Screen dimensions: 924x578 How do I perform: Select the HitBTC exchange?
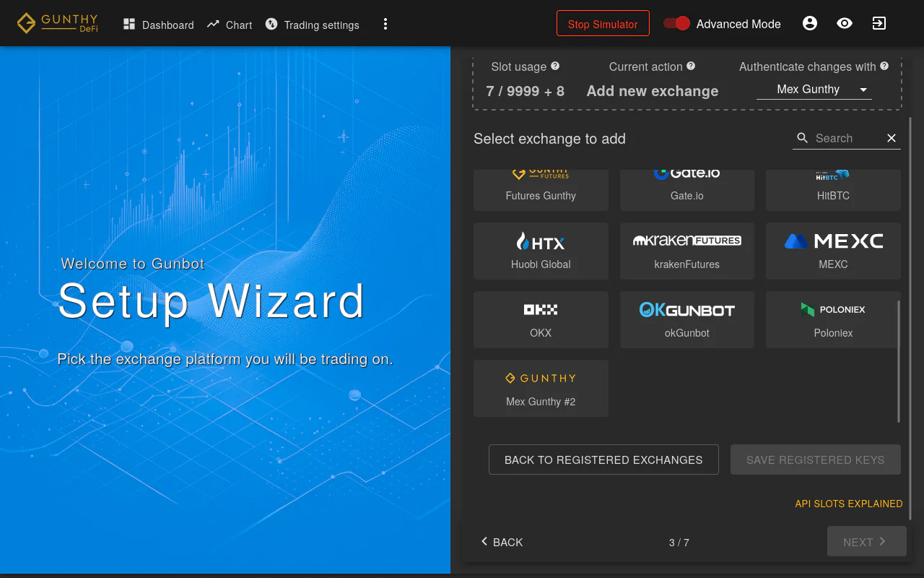point(833,190)
